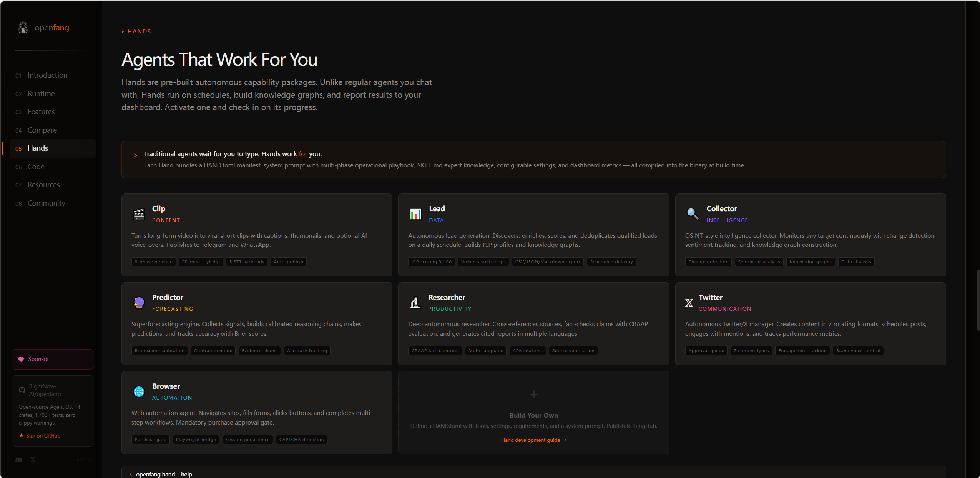Click the Lead bar chart icon
The height and width of the screenshot is (478, 980).
tap(415, 214)
